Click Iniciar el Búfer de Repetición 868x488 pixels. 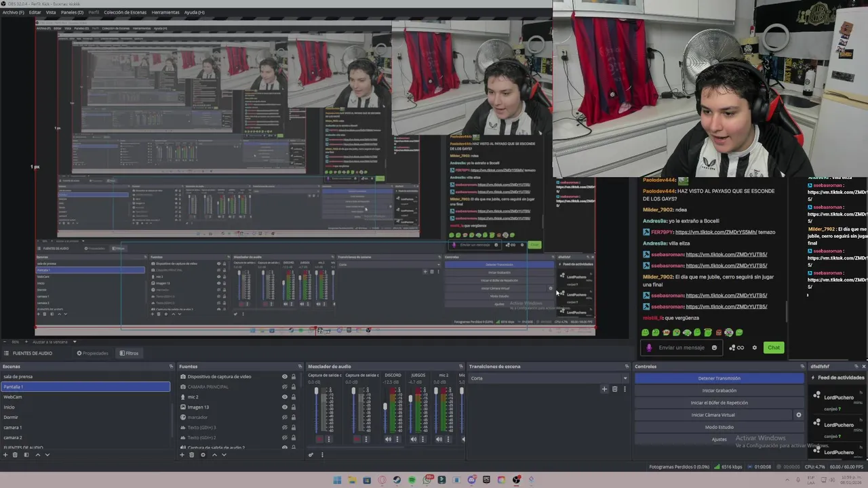pyautogui.click(x=719, y=403)
